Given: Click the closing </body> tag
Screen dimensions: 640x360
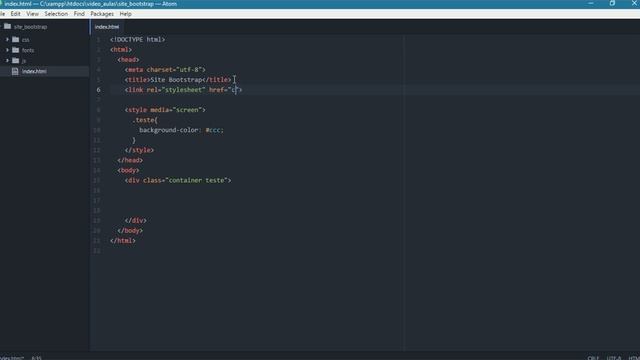Looking at the screenshot, I should 130,231.
